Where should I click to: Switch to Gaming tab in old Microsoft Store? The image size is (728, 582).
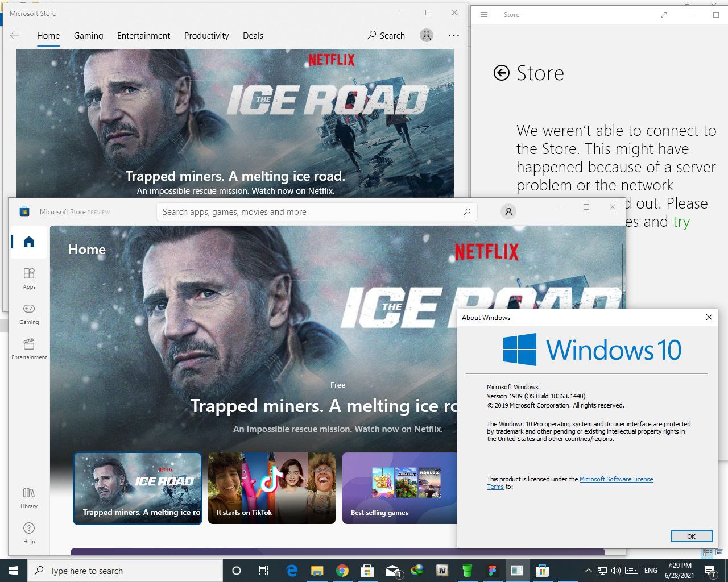tap(88, 35)
